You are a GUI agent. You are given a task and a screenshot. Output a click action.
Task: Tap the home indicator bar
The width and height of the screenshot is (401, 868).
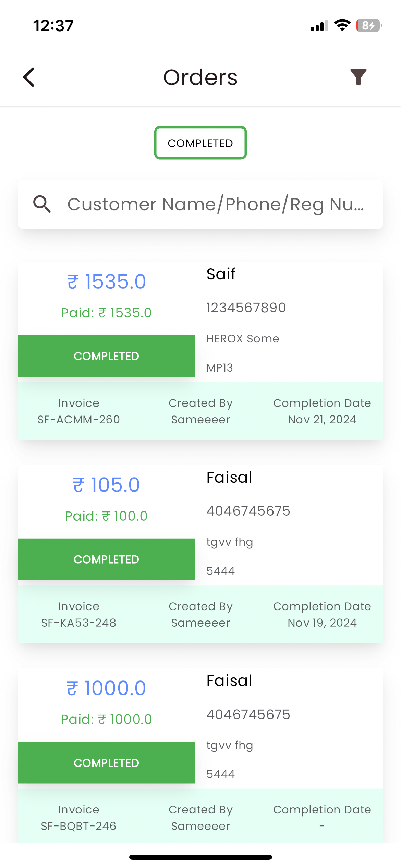point(200,857)
